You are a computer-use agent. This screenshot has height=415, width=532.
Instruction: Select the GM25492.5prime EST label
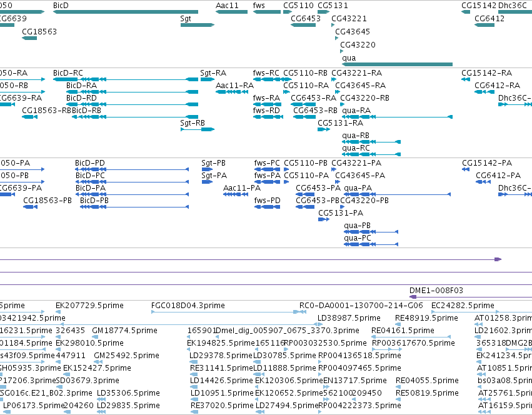click(126, 355)
